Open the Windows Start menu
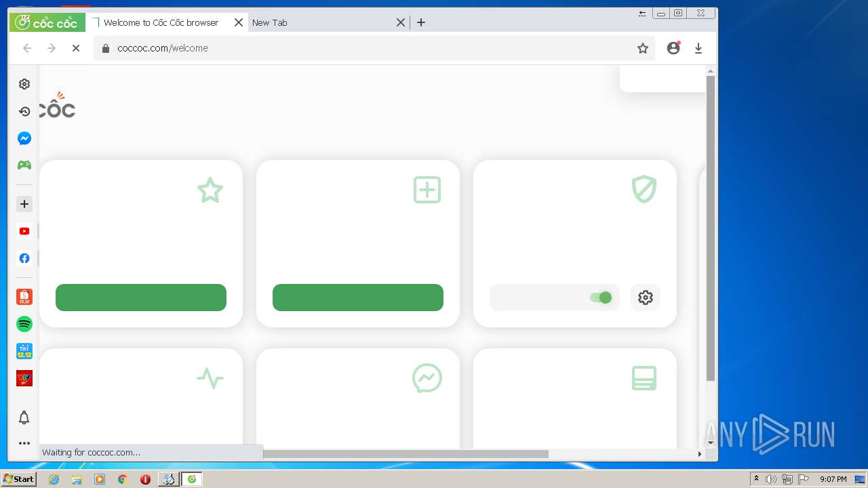The height and width of the screenshot is (488, 868). pyautogui.click(x=18, y=479)
